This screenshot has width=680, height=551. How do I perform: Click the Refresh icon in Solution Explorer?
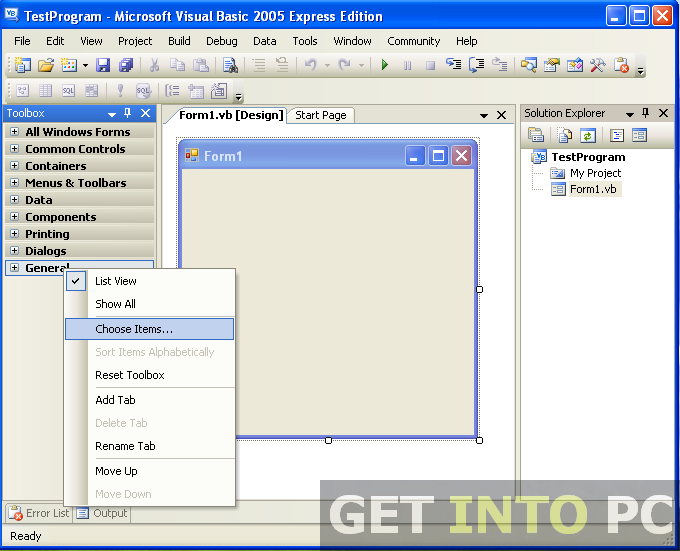tap(589, 135)
